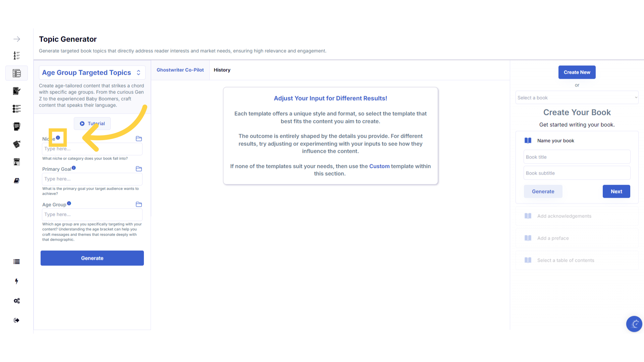Open folder icon beside Niche field
This screenshot has width=644, height=362.
[139, 139]
